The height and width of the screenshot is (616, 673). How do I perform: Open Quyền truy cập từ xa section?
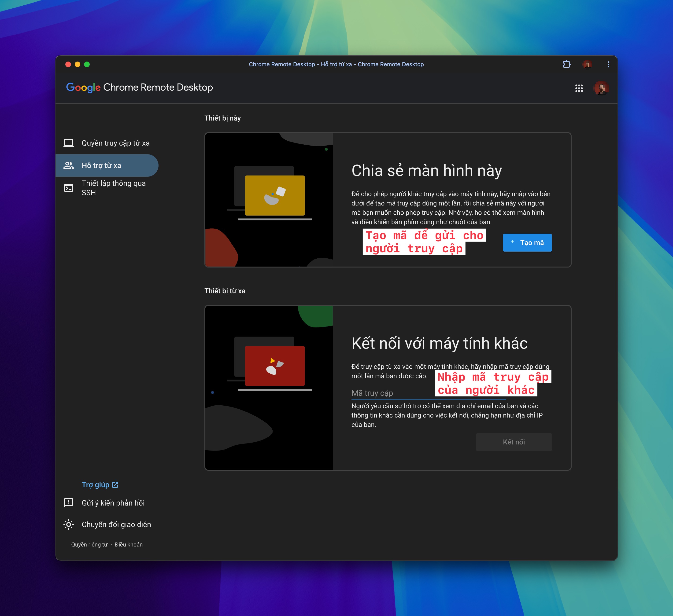tap(115, 143)
